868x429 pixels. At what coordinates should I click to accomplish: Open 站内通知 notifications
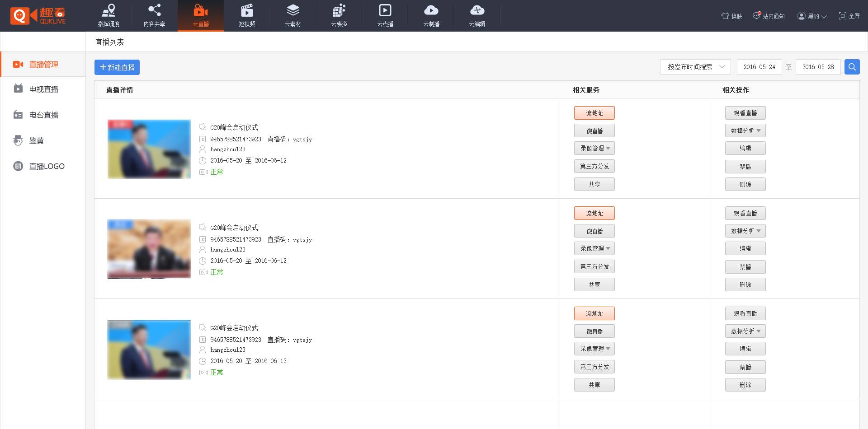pyautogui.click(x=769, y=16)
